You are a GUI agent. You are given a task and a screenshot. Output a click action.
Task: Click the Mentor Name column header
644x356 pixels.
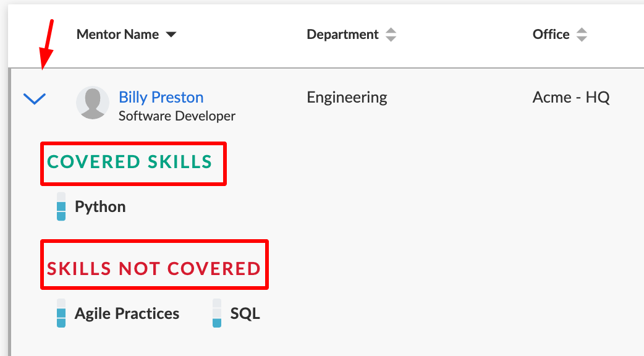pyautogui.click(x=117, y=35)
